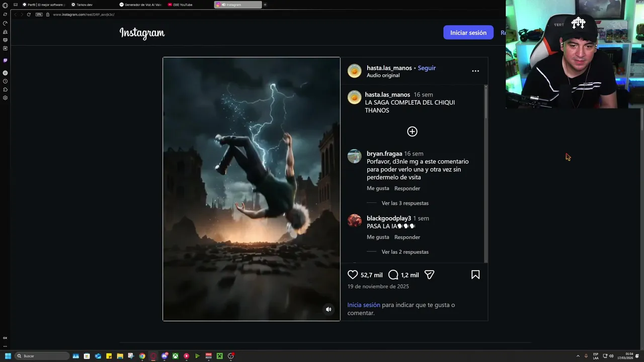The width and height of the screenshot is (644, 362).
Task: Click the 19 de noviembre de 2025 date
Action: pos(378,287)
